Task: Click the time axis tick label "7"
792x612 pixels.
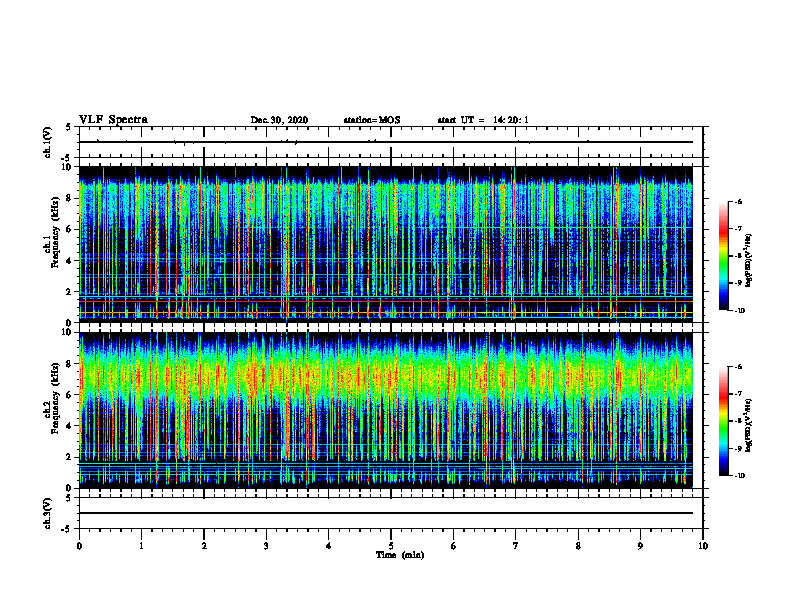Action: click(516, 546)
